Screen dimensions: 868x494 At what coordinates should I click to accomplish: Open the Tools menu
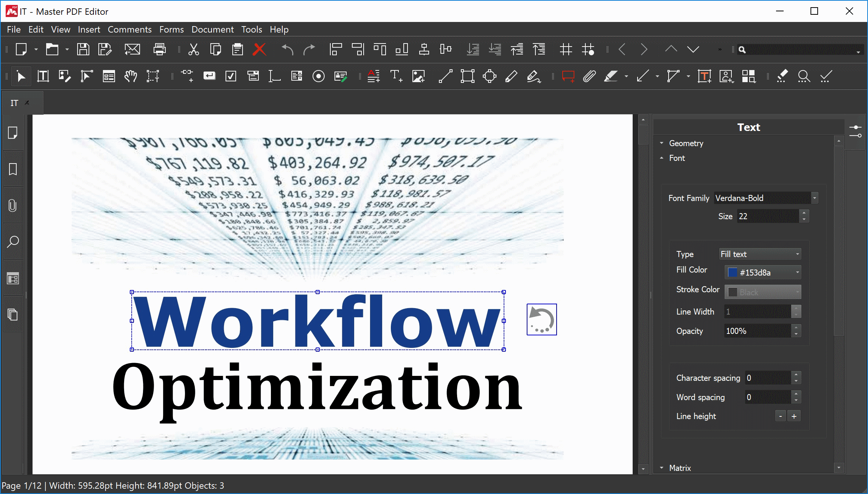[x=251, y=29]
